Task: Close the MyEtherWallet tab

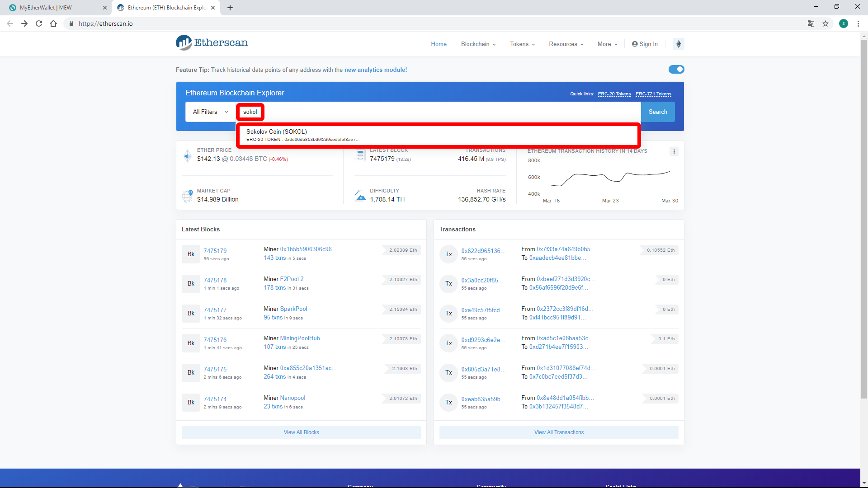Action: (105, 8)
